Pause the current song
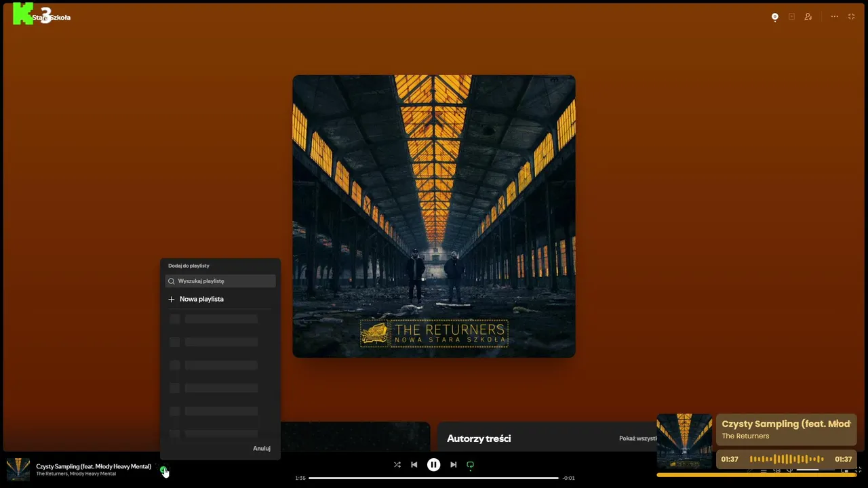 [x=433, y=465]
